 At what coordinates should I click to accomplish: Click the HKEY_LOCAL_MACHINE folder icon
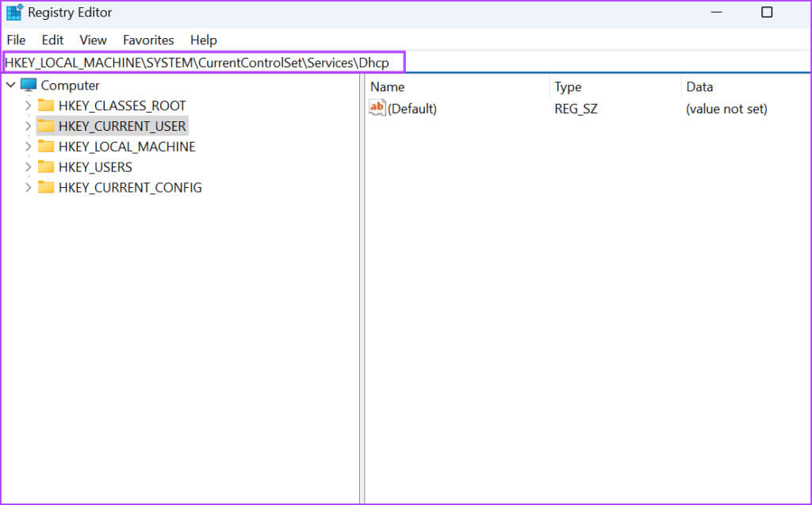pos(46,147)
